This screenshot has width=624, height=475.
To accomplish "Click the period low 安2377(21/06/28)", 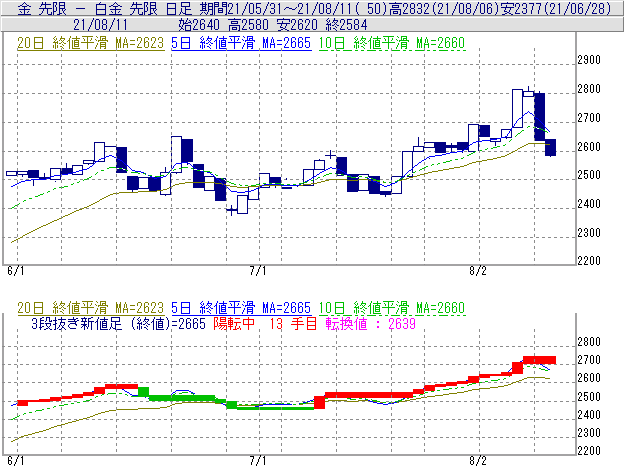I will [556, 9].
